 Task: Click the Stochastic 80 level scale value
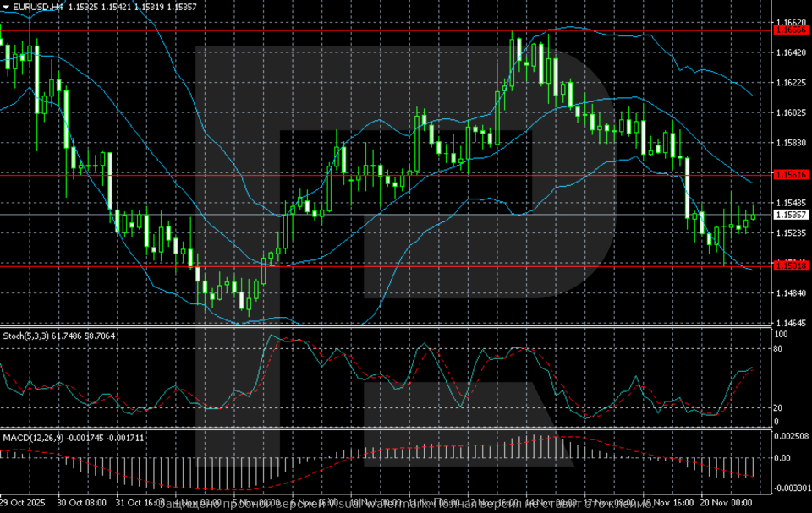point(780,348)
